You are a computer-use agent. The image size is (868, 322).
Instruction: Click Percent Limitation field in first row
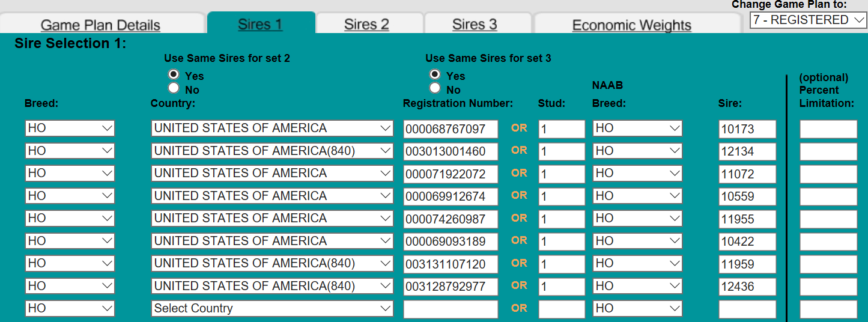[x=828, y=129]
